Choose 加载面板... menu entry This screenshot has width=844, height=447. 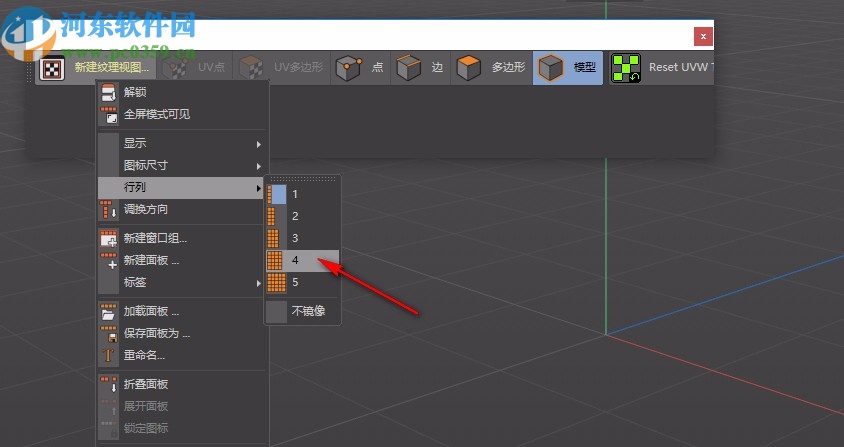coord(182,311)
